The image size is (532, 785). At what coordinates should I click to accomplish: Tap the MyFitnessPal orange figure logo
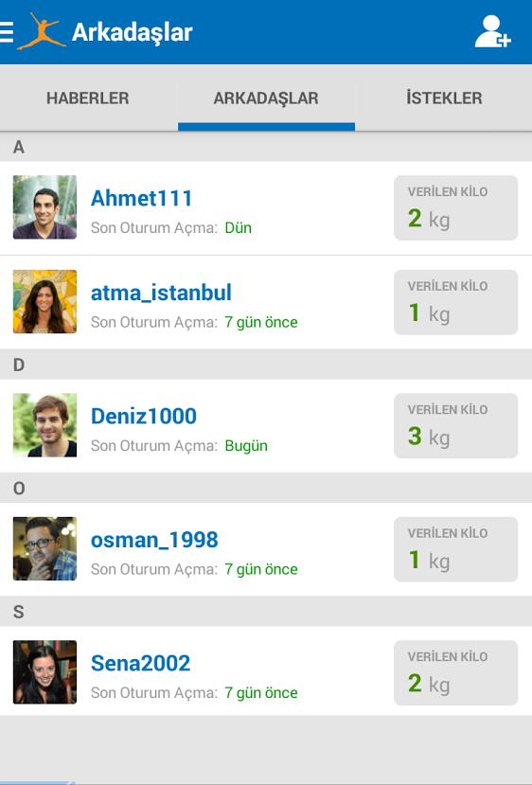coord(42,31)
